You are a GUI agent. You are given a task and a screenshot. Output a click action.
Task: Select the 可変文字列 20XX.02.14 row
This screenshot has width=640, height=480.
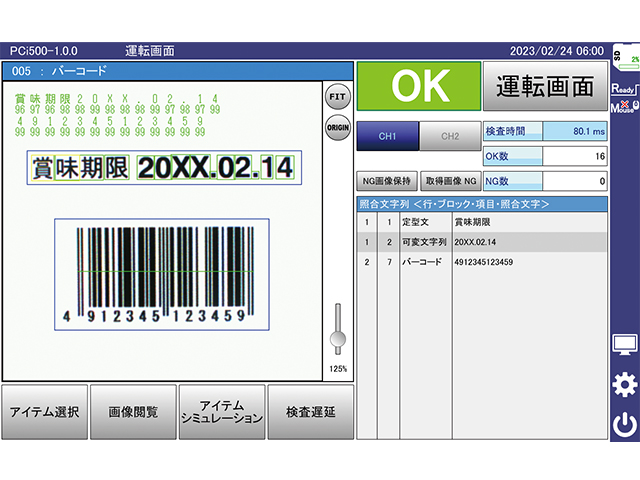coord(482,242)
